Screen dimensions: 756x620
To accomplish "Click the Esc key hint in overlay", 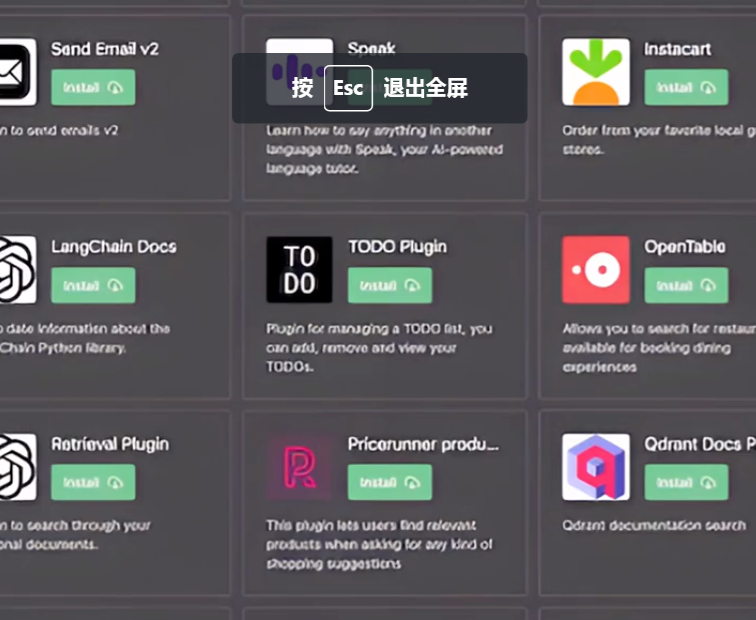I will 348,88.
